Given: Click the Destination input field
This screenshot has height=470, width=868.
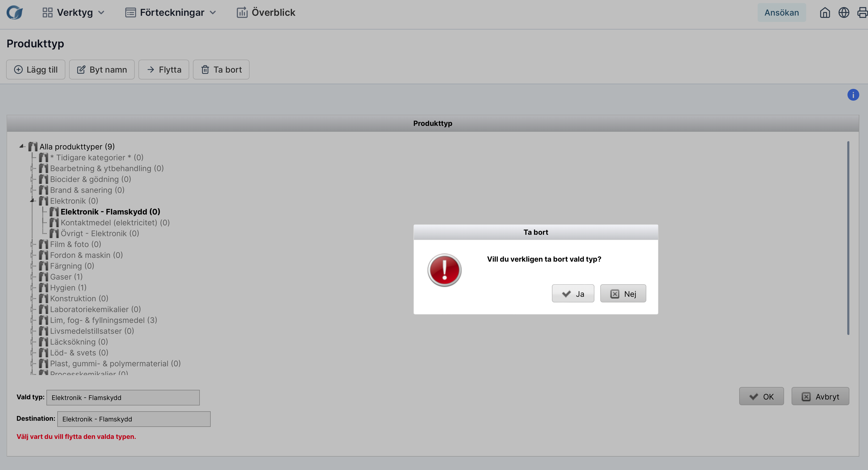Looking at the screenshot, I should [134, 419].
